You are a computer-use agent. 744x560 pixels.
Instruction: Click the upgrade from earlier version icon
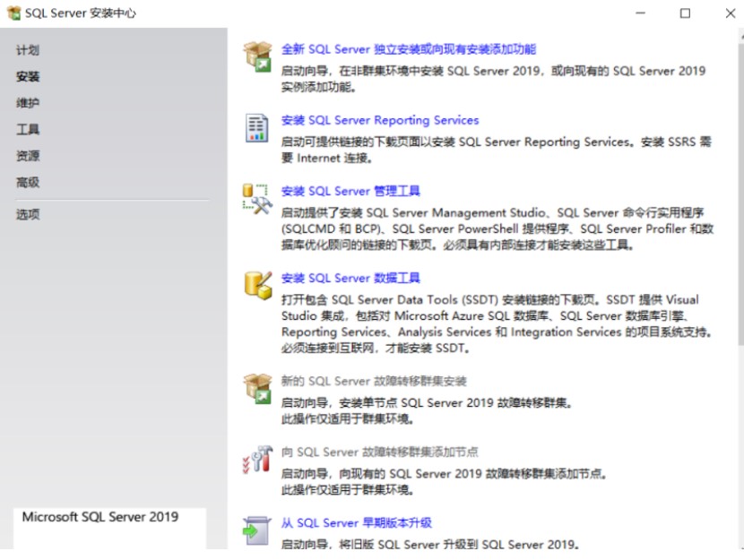[256, 530]
